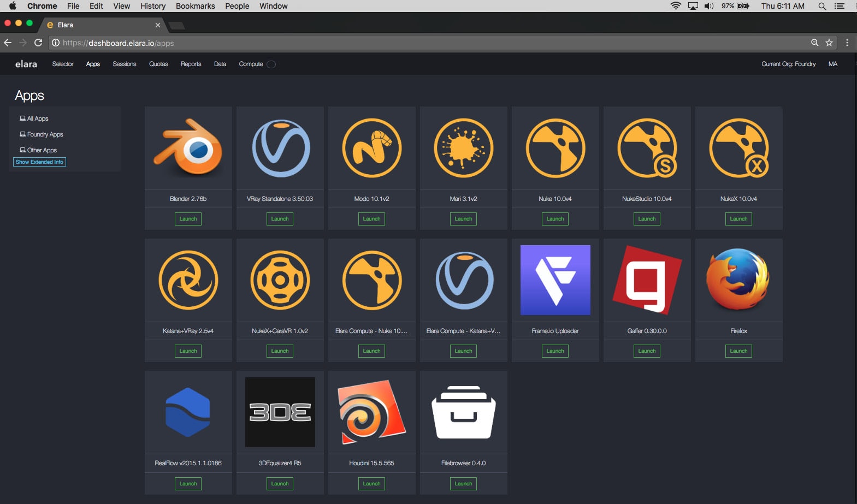This screenshot has height=504, width=857.
Task: Launch Houdini 15.5.565
Action: tap(372, 484)
